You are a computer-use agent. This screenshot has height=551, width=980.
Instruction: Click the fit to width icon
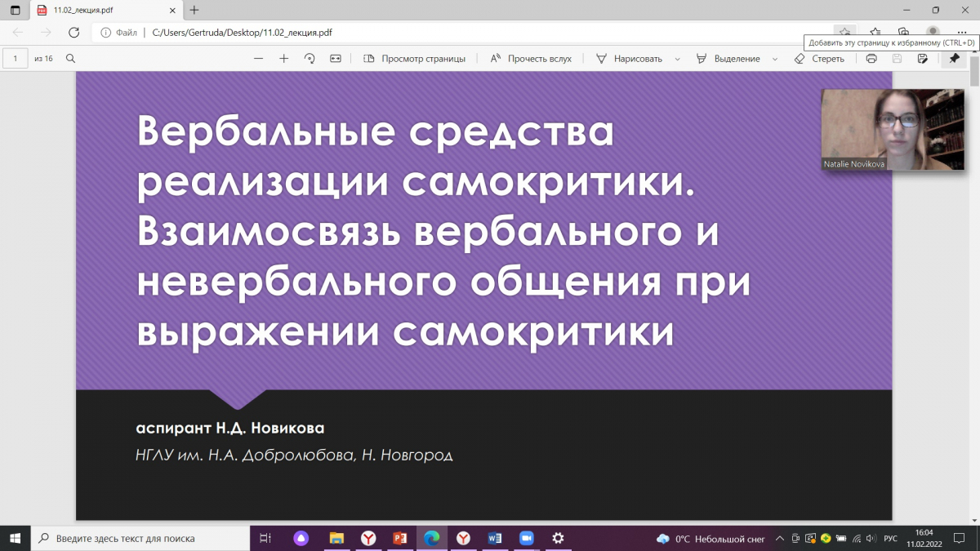pos(335,59)
